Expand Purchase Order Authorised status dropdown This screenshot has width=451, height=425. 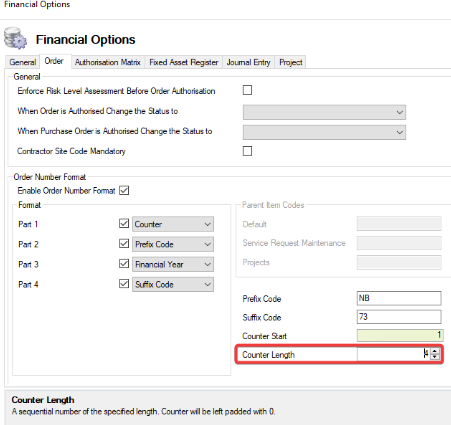point(324,132)
